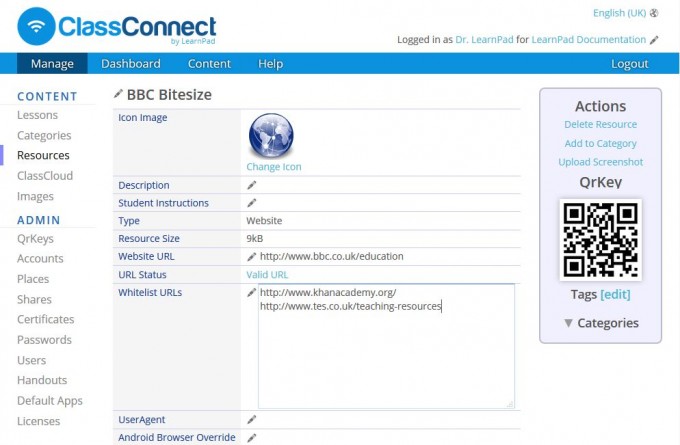Click Logout in the navigation bar
This screenshot has height=445, width=680.
tap(630, 64)
